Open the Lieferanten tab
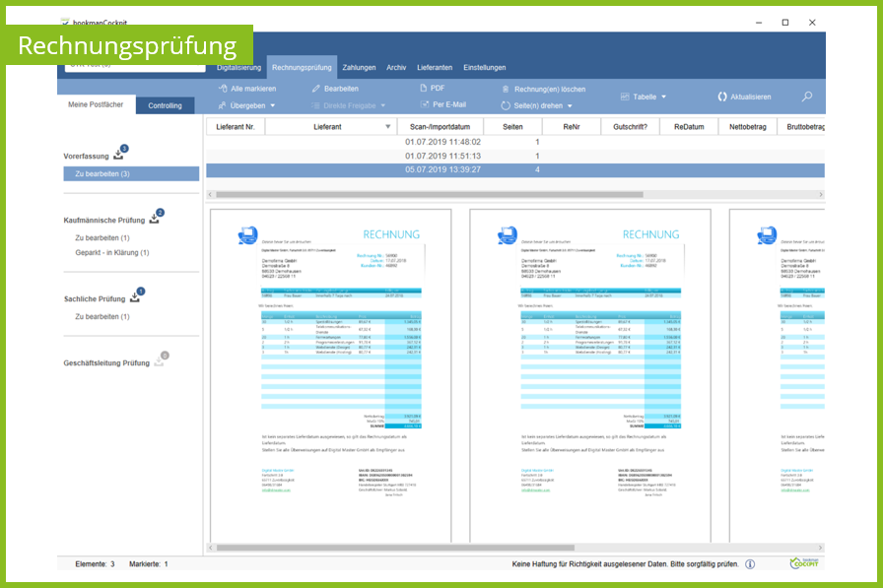This screenshot has height=588, width=883. pyautogui.click(x=435, y=68)
